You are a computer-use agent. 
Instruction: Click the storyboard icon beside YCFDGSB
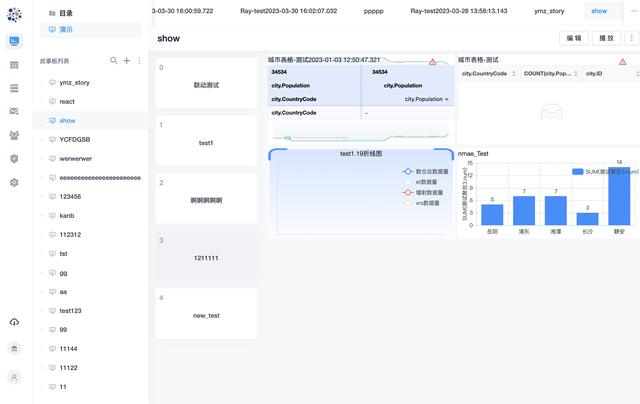[52, 140]
